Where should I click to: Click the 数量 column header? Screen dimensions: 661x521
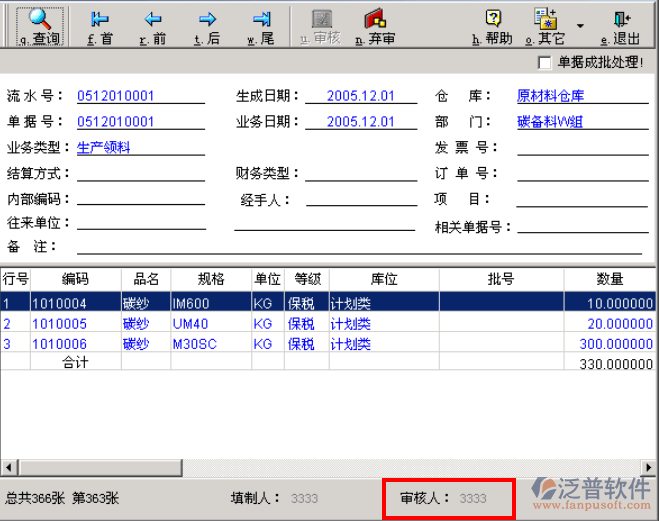click(610, 279)
